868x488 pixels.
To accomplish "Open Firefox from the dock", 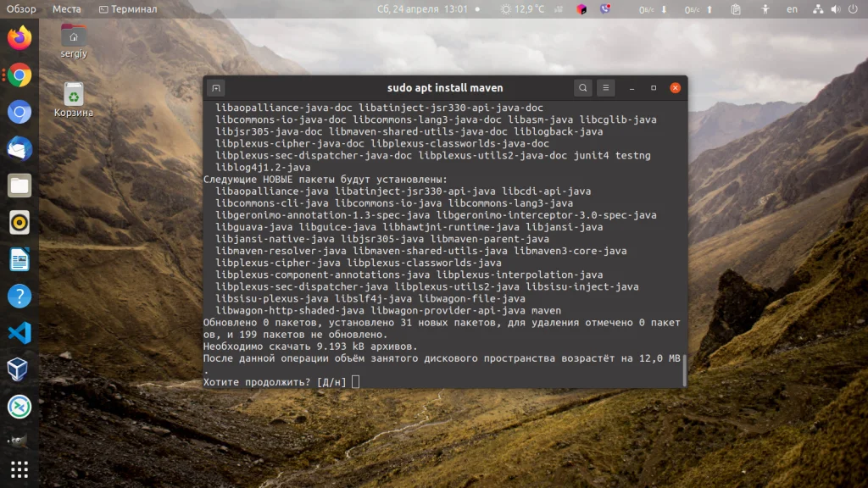I will 19,36.
